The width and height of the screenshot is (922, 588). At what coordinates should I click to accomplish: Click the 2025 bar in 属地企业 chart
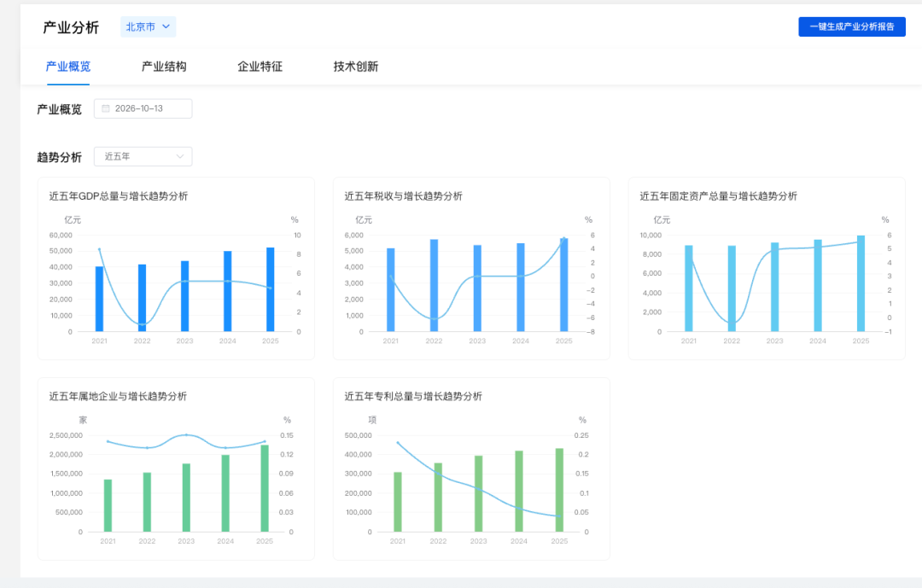tap(265, 489)
